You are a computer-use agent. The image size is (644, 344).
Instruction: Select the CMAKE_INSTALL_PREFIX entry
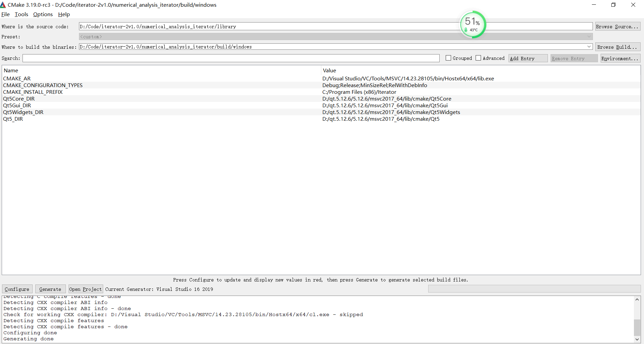coord(33,92)
